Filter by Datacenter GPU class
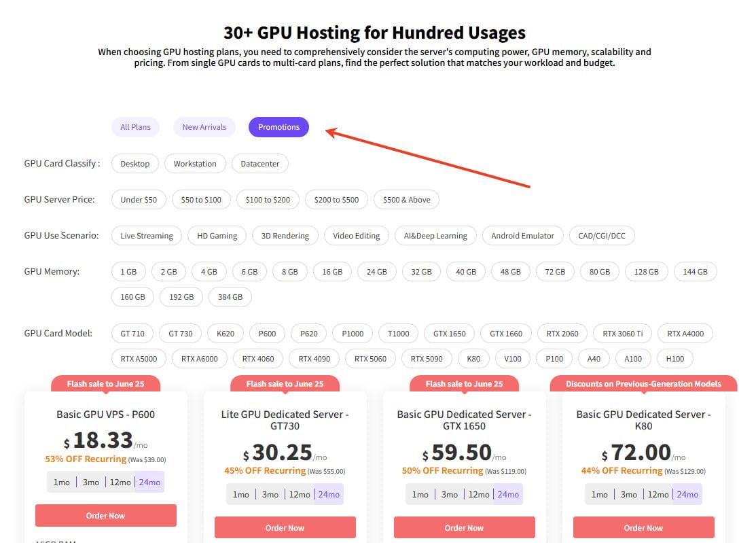Screen dimensions: 756x543 click(260, 164)
